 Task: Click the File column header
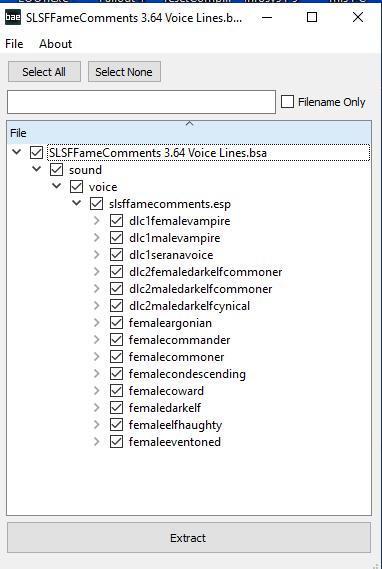click(189, 133)
